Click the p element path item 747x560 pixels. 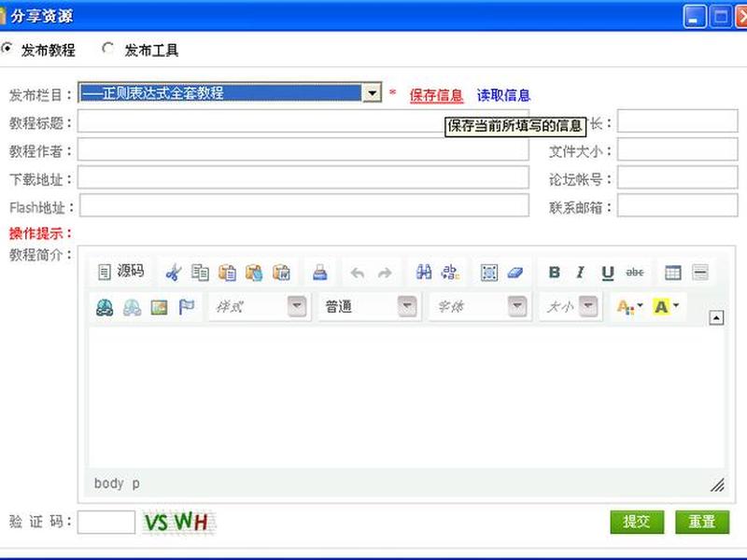135,483
